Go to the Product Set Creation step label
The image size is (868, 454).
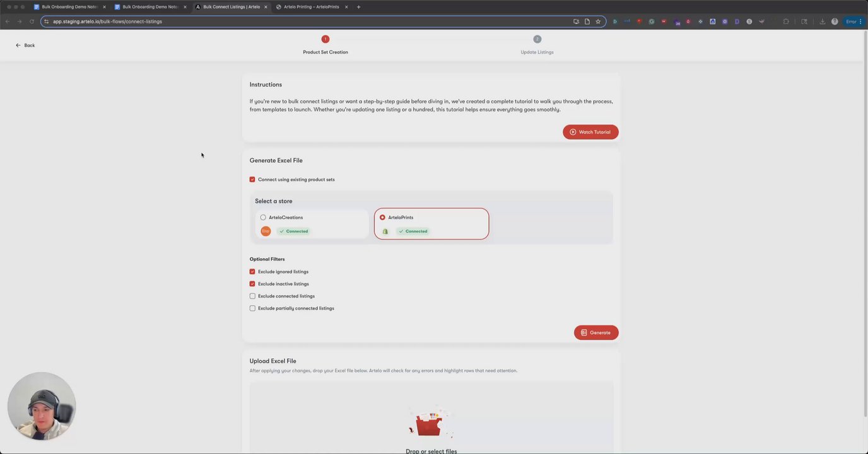click(325, 52)
